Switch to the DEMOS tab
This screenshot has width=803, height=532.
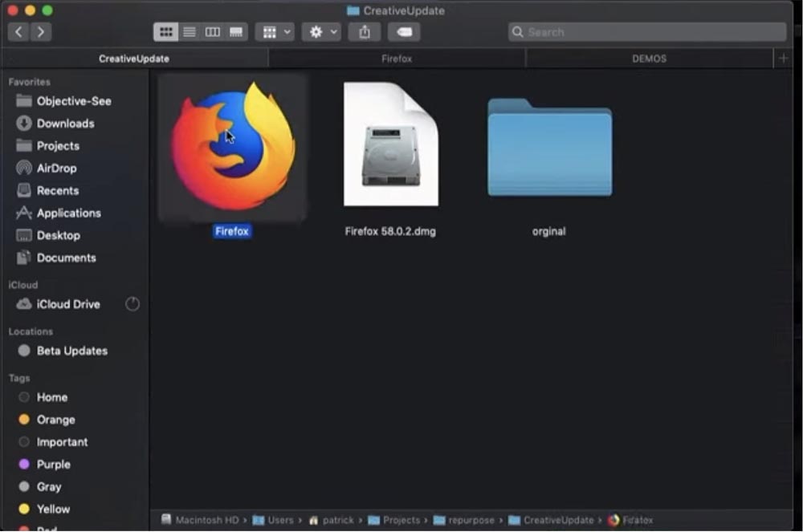click(x=649, y=58)
